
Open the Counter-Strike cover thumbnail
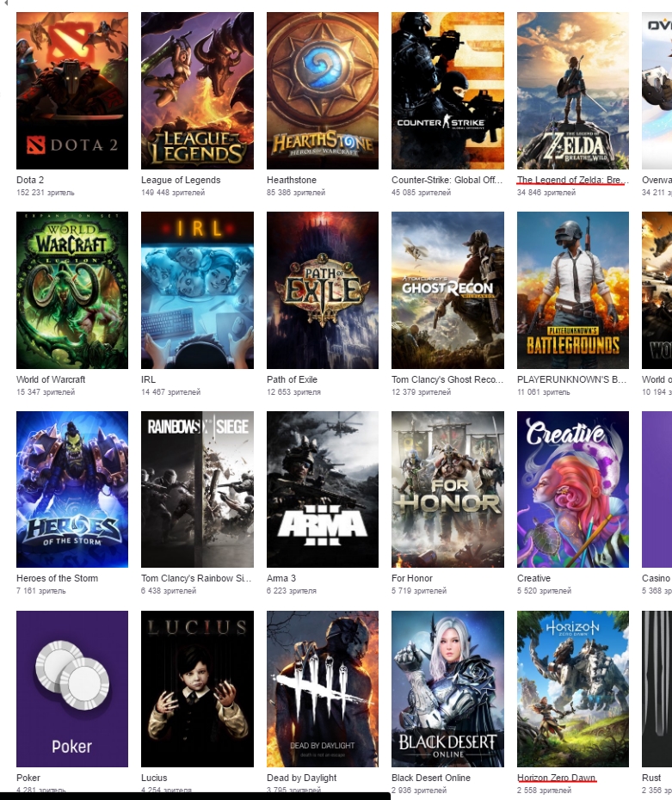(x=447, y=90)
